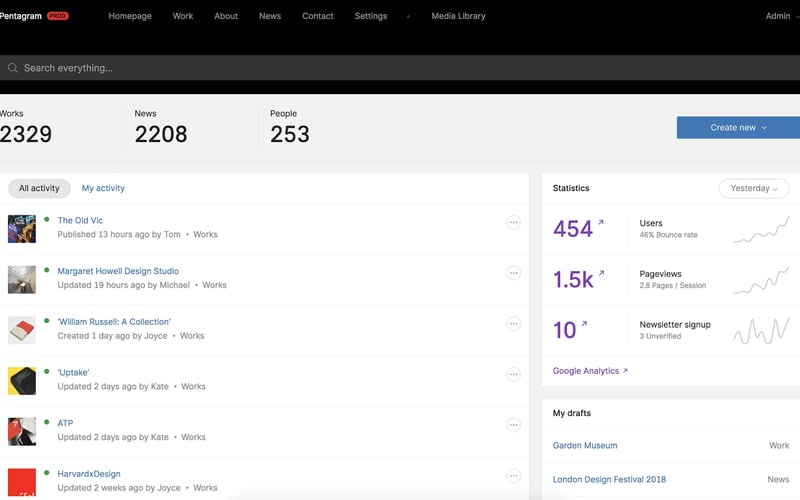This screenshot has height=500, width=800.
Task: Click the search magnifier icon
Action: 13,68
